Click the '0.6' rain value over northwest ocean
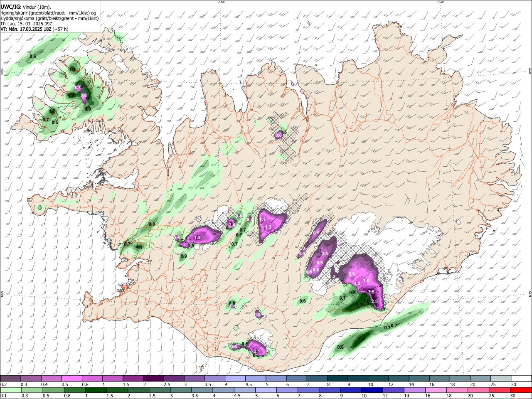Image resolution: width=532 pixels, height=399 pixels. (33, 56)
